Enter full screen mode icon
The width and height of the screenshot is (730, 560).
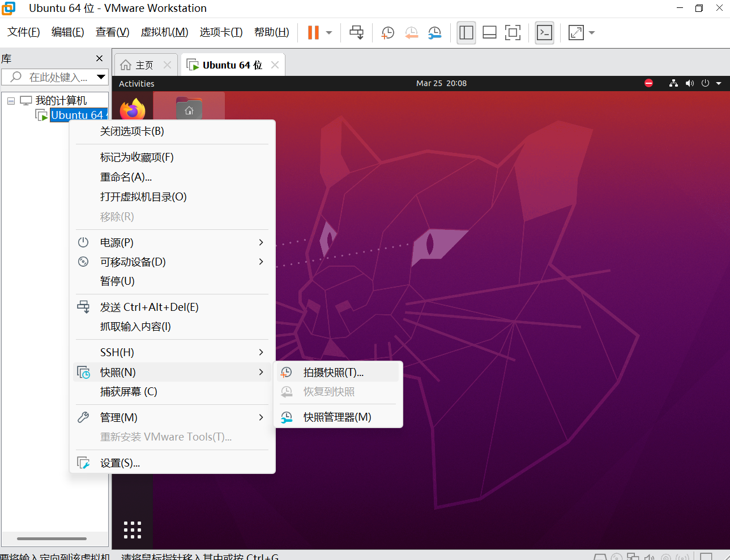(513, 32)
